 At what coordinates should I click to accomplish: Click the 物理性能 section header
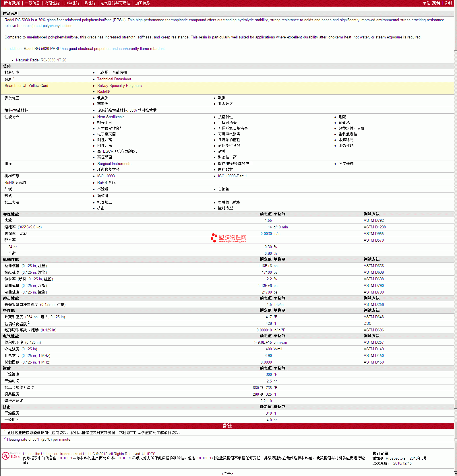pos(11,214)
